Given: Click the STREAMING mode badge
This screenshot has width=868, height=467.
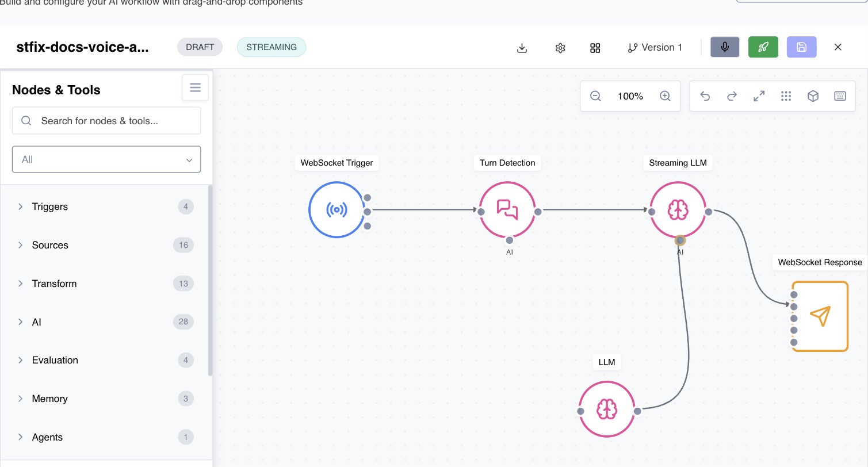Looking at the screenshot, I should pos(272,47).
